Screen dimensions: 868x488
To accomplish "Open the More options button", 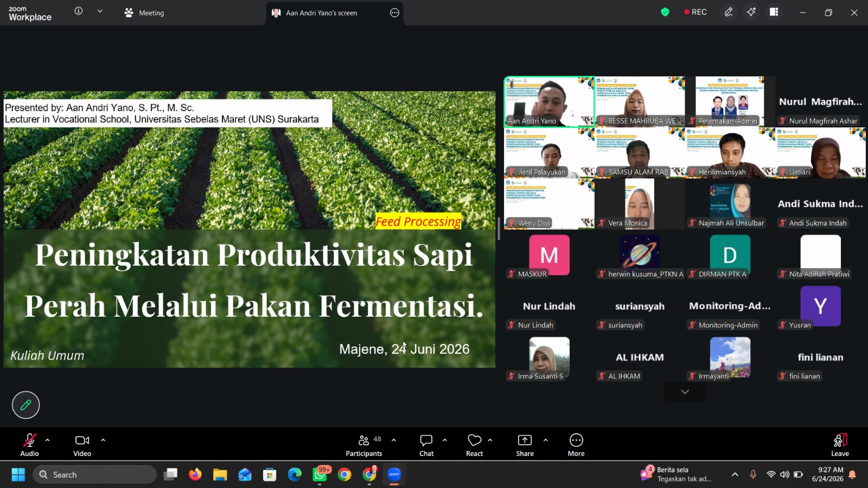I will coord(576,445).
